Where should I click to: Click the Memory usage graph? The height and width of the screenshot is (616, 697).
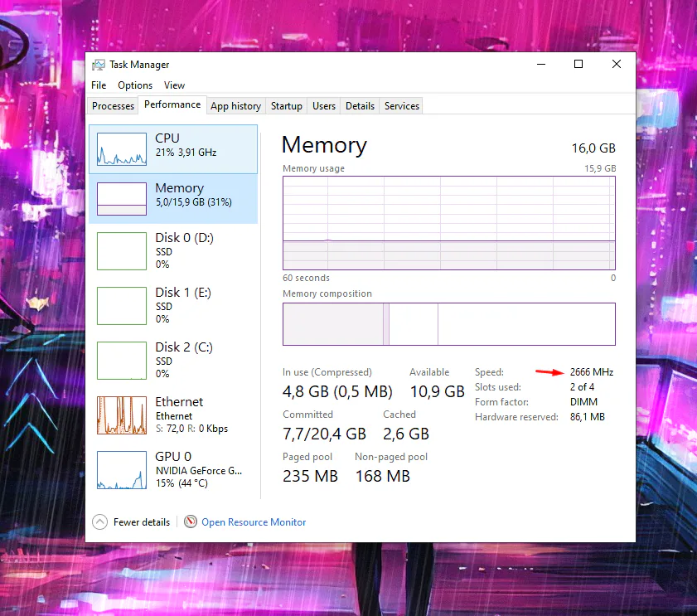(449, 223)
